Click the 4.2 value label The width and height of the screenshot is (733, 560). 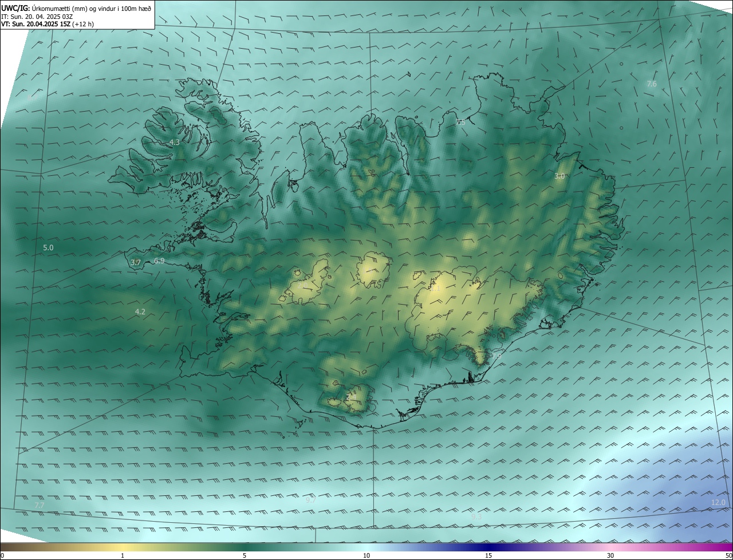[140, 311]
